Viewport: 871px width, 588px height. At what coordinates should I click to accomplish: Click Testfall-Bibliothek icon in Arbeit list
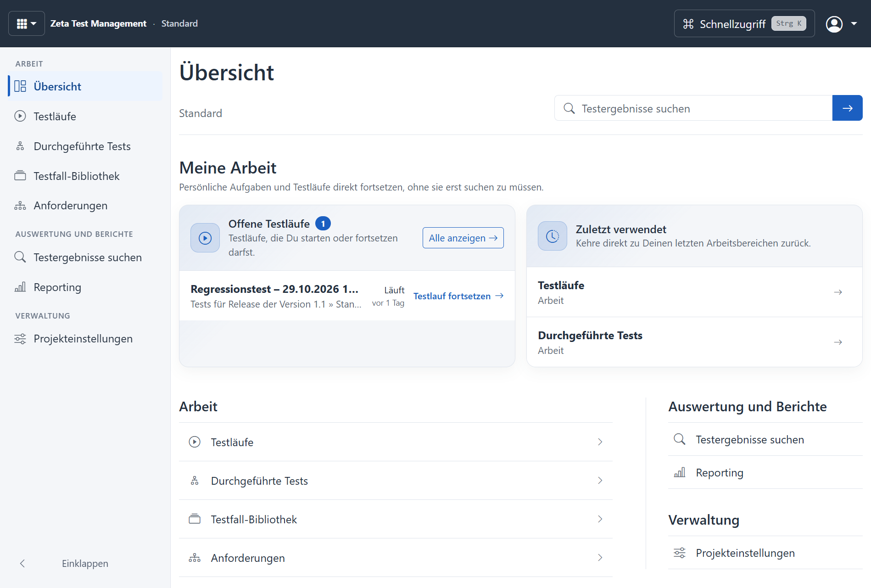pyautogui.click(x=195, y=519)
